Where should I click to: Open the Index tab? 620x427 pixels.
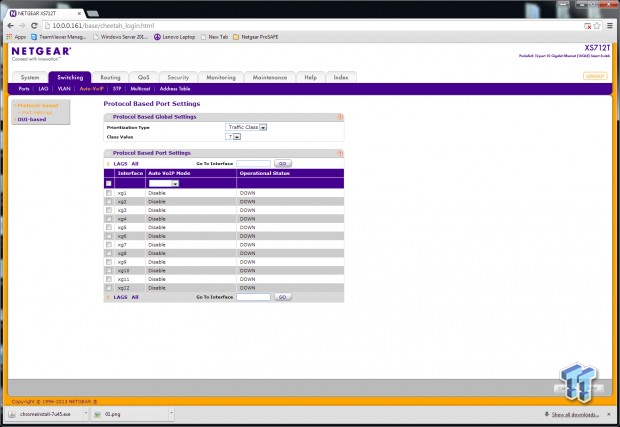tap(341, 77)
